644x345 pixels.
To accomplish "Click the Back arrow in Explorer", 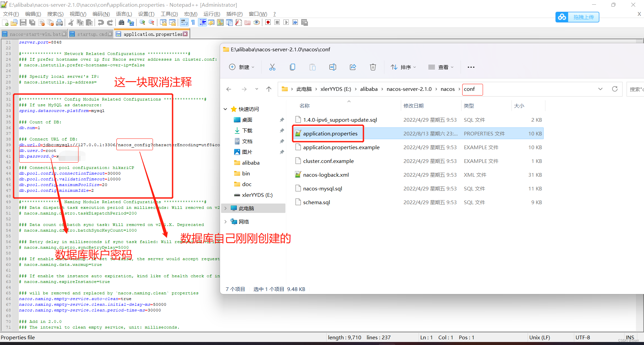I will 229,89.
